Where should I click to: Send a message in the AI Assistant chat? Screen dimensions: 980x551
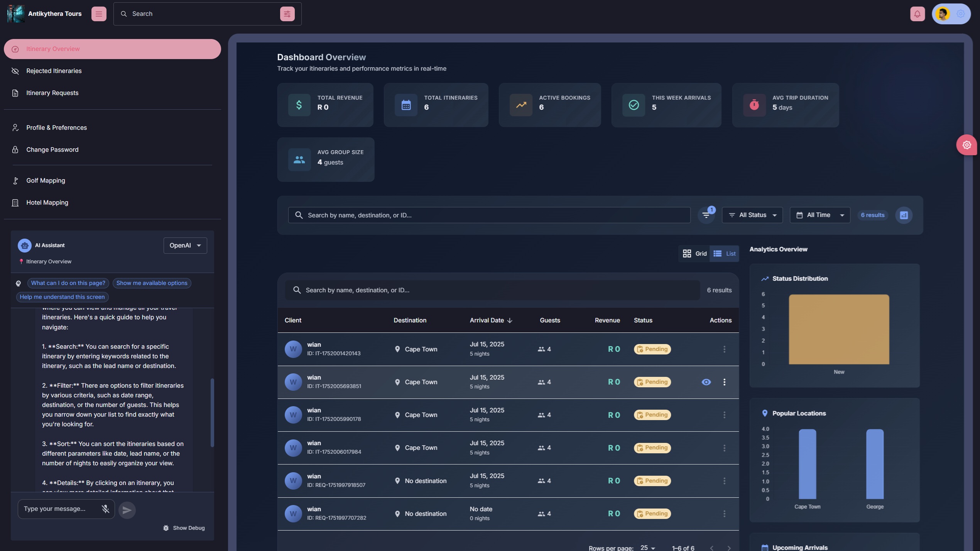pyautogui.click(x=127, y=510)
